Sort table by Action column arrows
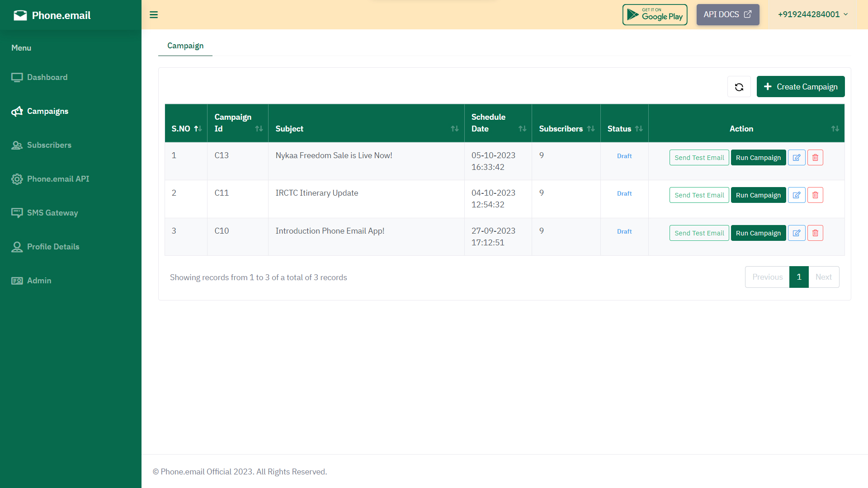Image resolution: width=868 pixels, height=488 pixels. (x=835, y=129)
